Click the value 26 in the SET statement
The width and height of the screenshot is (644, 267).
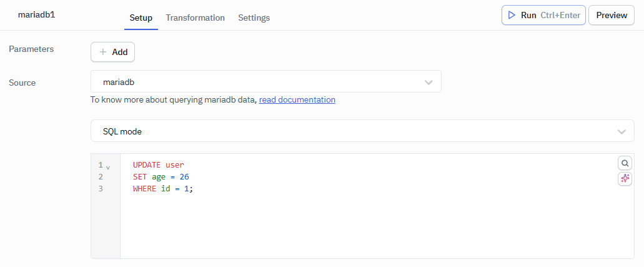(184, 177)
